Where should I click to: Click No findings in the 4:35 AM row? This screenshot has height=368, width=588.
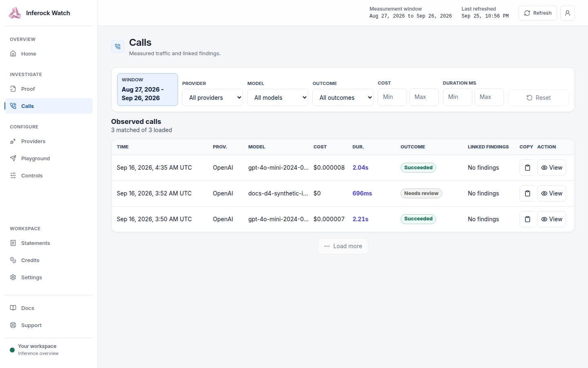(483, 168)
